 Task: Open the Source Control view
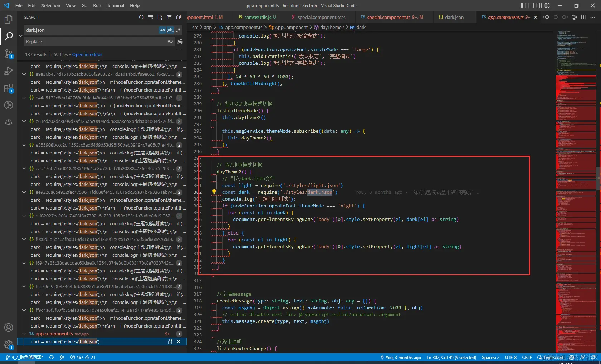pyautogui.click(x=8, y=54)
